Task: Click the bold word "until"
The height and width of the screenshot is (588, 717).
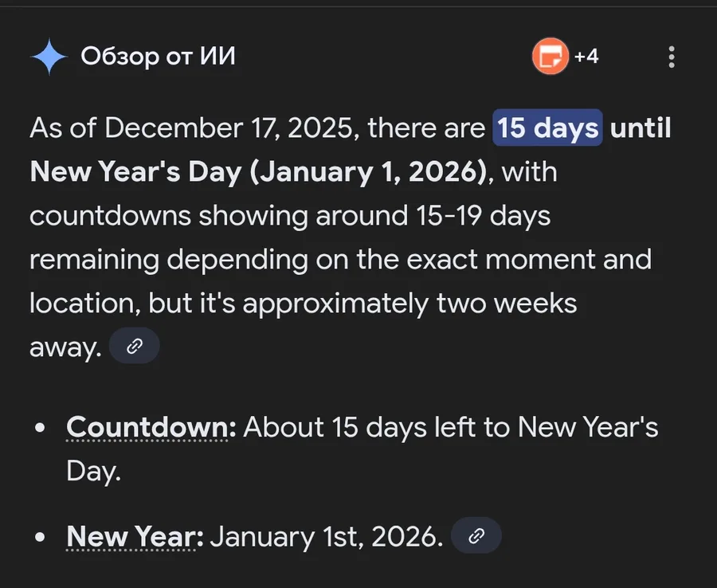Action: [x=639, y=127]
